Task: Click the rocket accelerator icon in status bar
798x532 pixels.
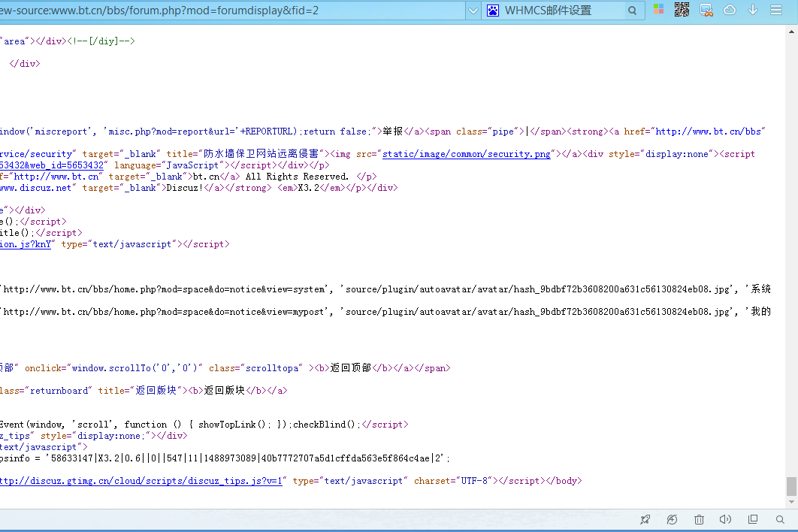Action: [x=645, y=519]
